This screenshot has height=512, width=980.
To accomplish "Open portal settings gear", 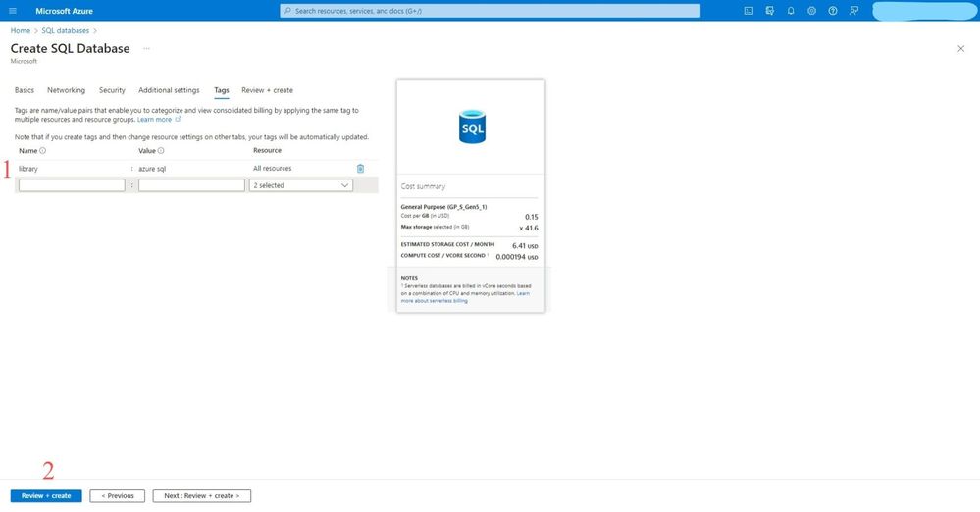I will pyautogui.click(x=811, y=11).
